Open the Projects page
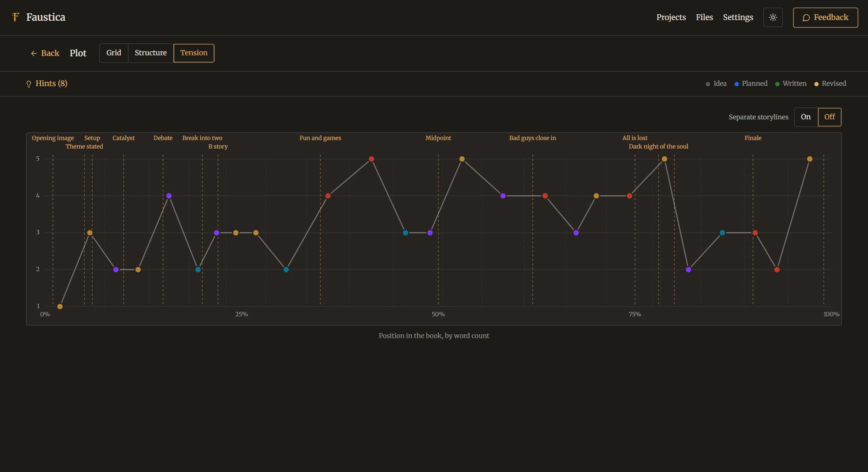This screenshot has height=472, width=868. pos(671,17)
